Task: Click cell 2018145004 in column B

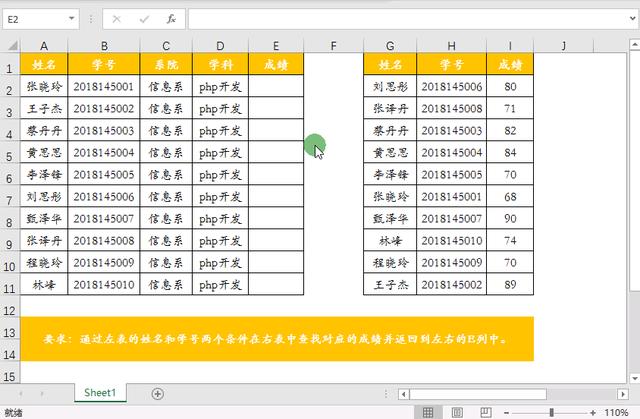Action: point(104,152)
